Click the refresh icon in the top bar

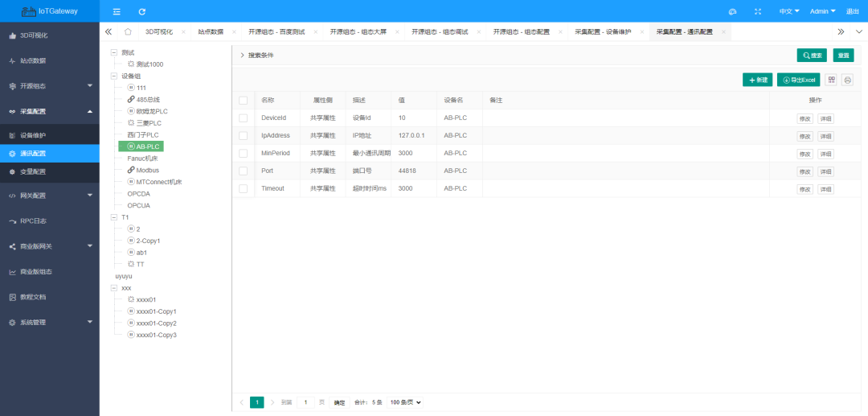(x=142, y=11)
